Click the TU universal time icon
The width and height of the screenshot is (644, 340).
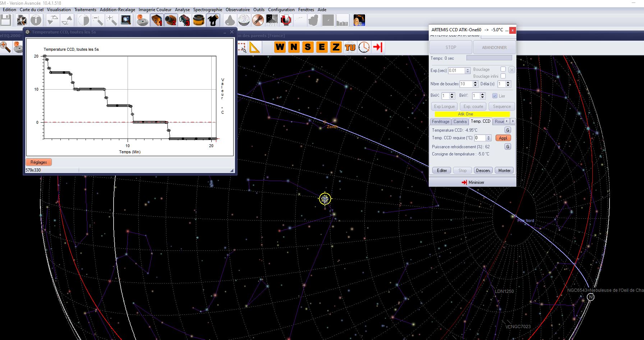tap(350, 47)
